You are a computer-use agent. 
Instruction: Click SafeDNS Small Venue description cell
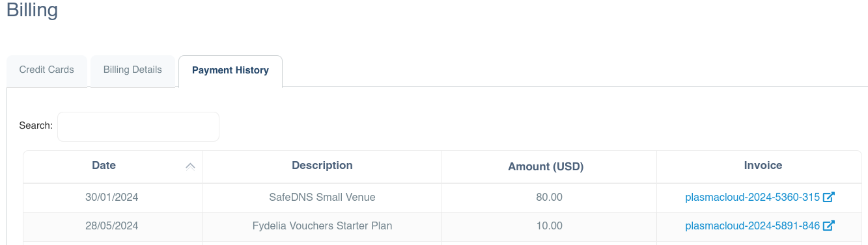point(322,197)
